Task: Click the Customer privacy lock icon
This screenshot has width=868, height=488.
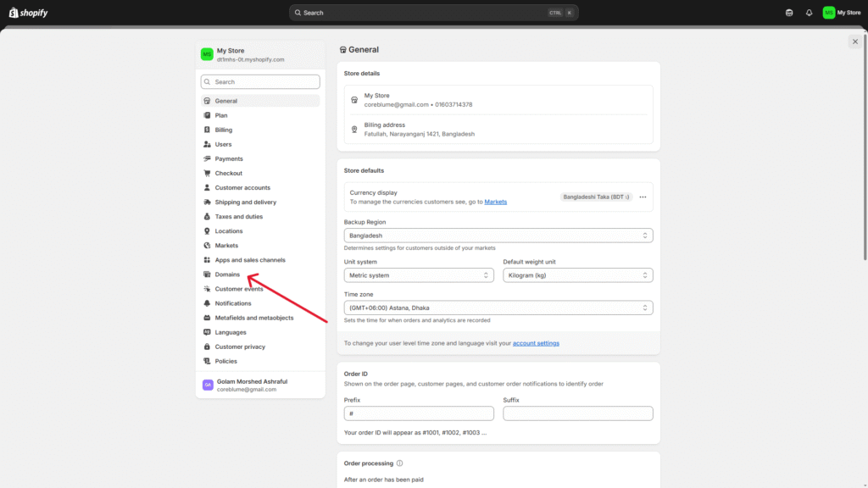Action: point(207,347)
